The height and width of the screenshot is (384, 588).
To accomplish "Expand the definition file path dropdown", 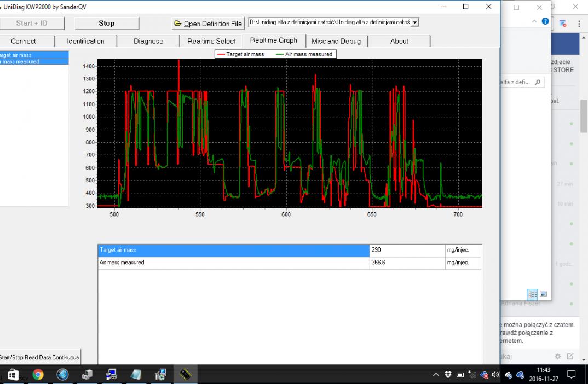I will (x=414, y=22).
